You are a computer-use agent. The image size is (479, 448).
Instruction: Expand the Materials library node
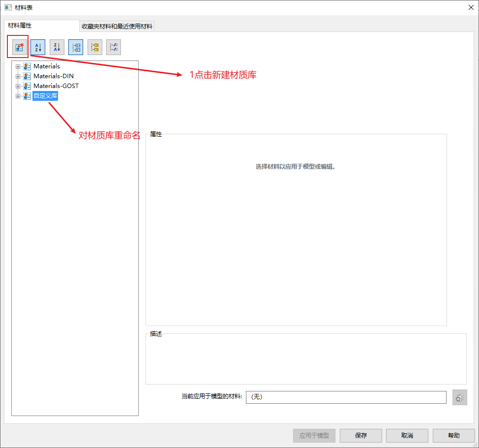(x=18, y=66)
